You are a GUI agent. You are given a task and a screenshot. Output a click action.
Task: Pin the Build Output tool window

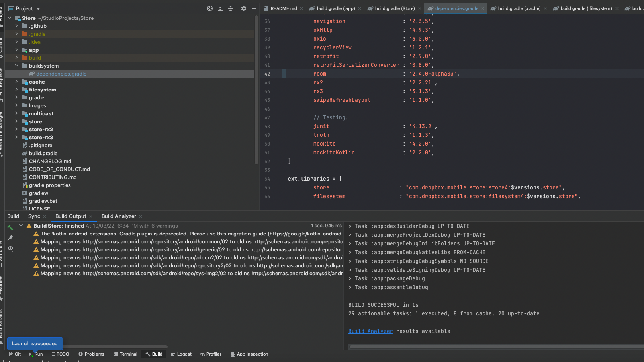click(10, 237)
